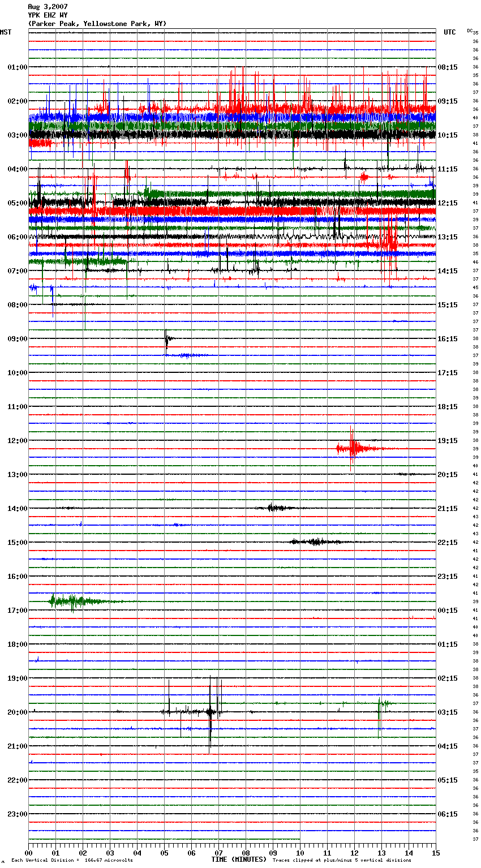Click minute 03 on the bottom axis
Viewport: 481px width, 868px height.
tap(110, 853)
